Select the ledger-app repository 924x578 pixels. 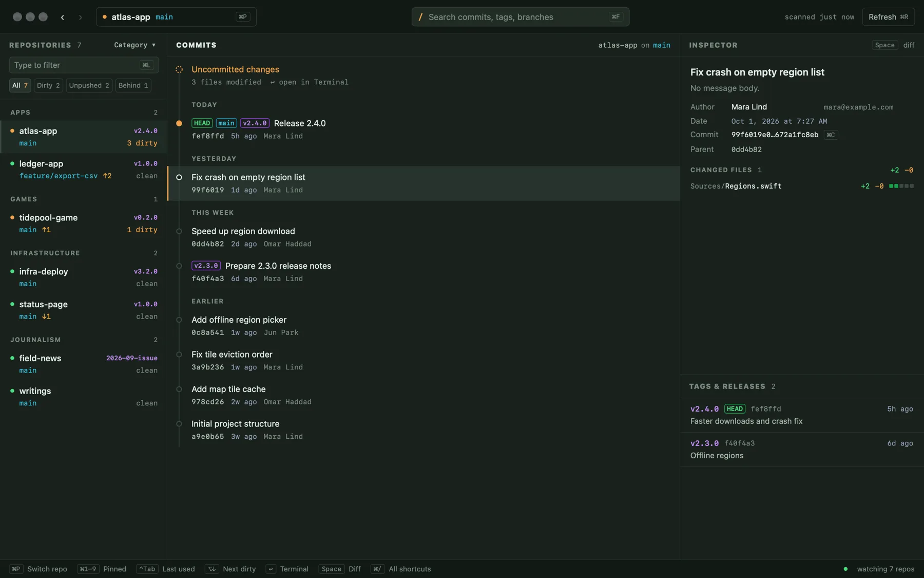coord(84,170)
